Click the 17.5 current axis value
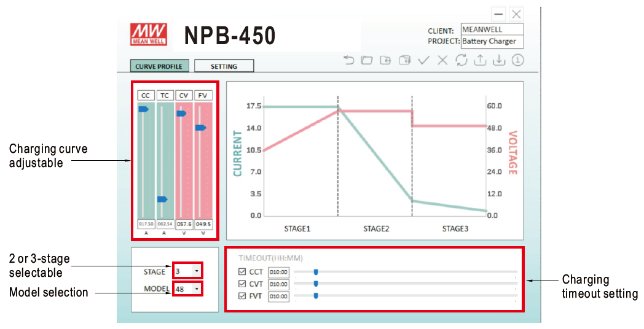 pyautogui.click(x=254, y=106)
